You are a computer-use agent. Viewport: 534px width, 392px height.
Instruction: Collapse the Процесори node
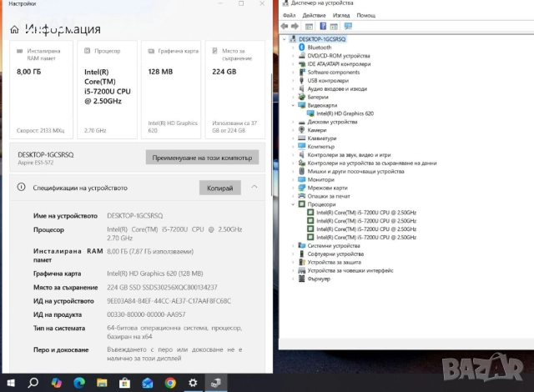click(293, 204)
